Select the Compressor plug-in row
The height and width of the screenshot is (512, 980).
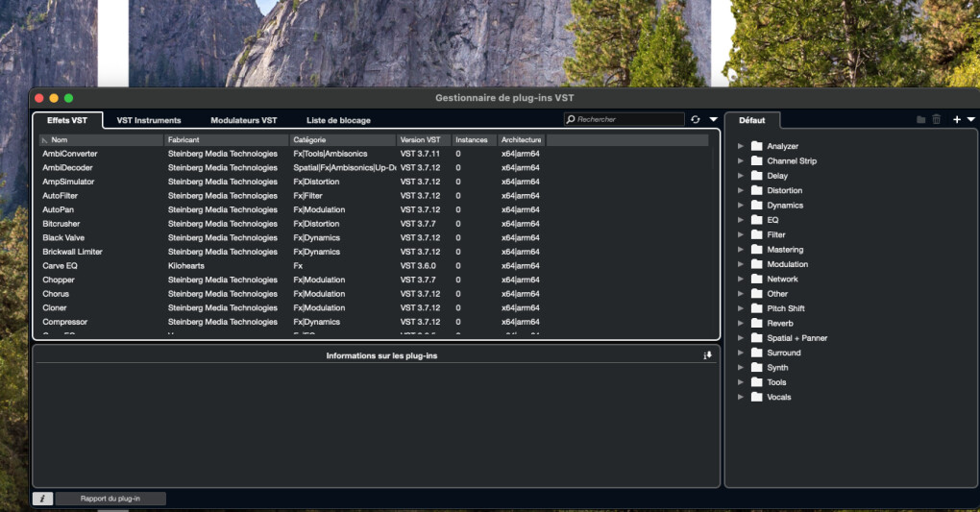(374, 322)
